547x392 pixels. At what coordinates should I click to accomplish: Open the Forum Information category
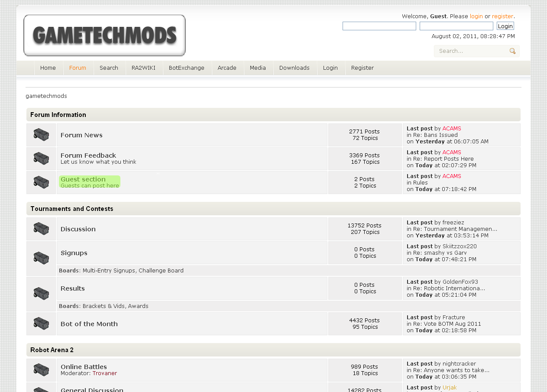pos(58,115)
